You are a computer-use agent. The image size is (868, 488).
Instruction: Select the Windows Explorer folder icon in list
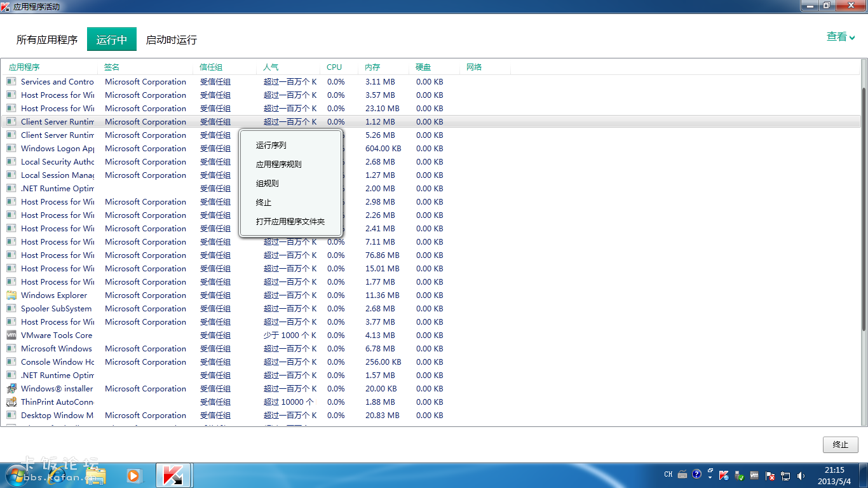click(x=11, y=295)
